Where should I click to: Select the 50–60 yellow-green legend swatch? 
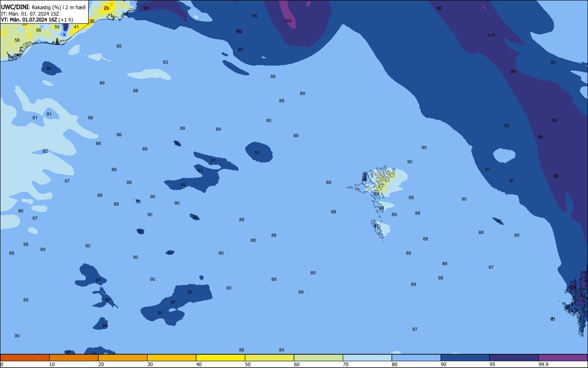click(x=269, y=357)
